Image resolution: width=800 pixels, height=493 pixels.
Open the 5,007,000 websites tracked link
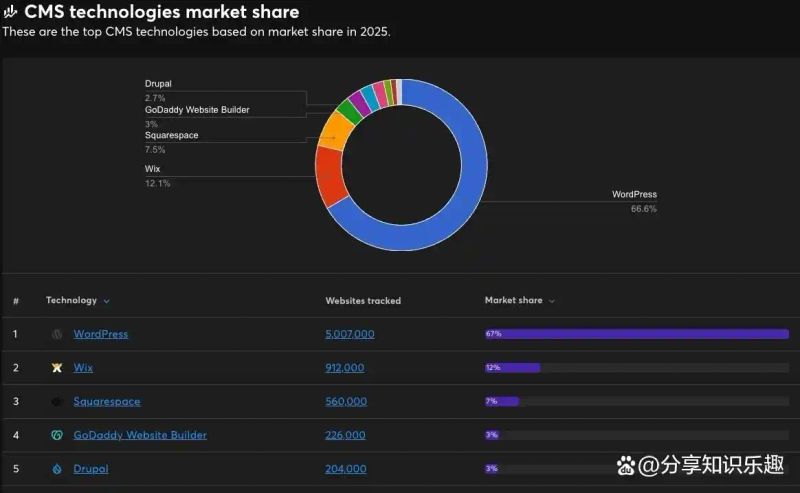click(350, 334)
